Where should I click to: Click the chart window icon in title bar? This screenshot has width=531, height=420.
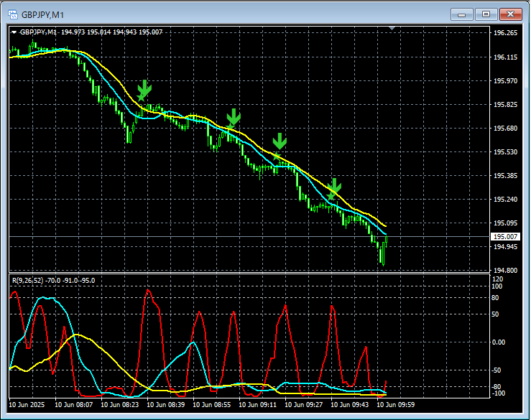pos(12,13)
